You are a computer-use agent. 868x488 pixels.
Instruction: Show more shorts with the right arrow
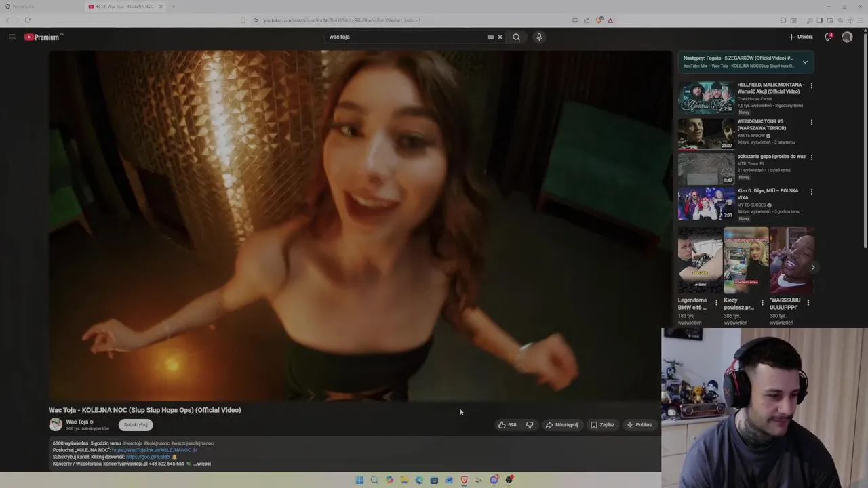812,267
